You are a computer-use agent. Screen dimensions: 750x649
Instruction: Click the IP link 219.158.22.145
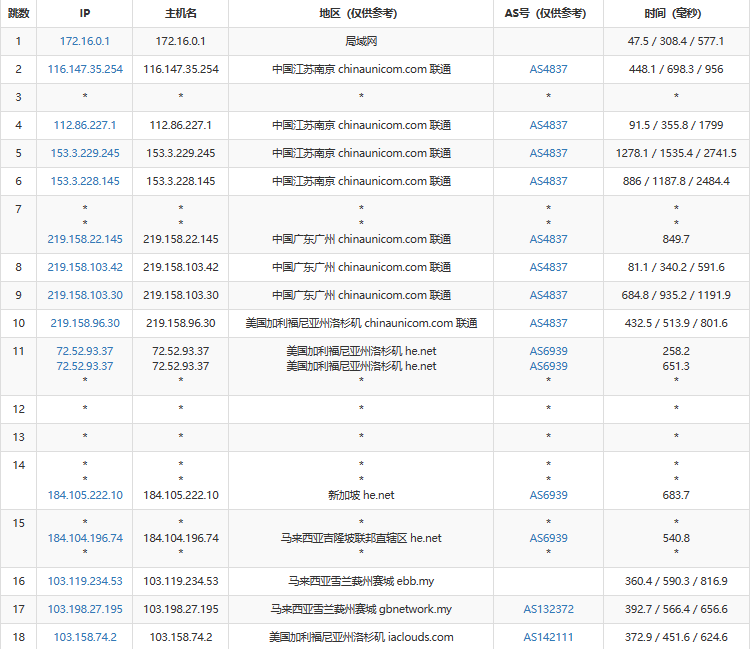[x=85, y=239]
